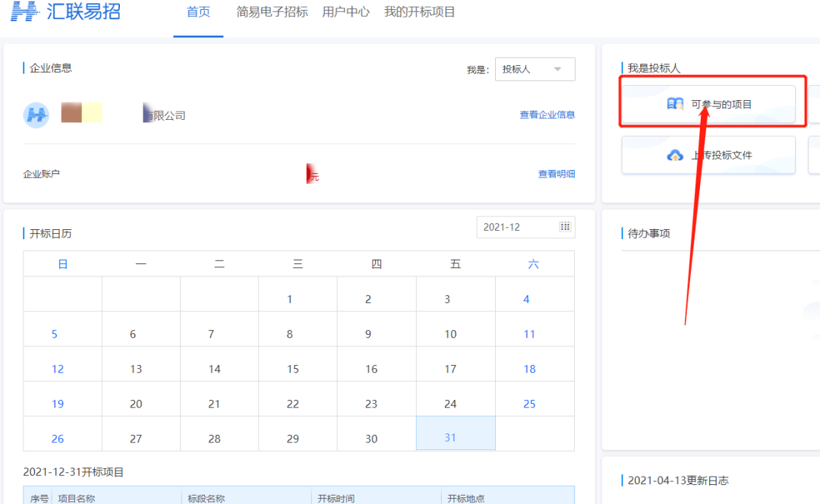Go to the 用户中心 tab

click(x=345, y=12)
